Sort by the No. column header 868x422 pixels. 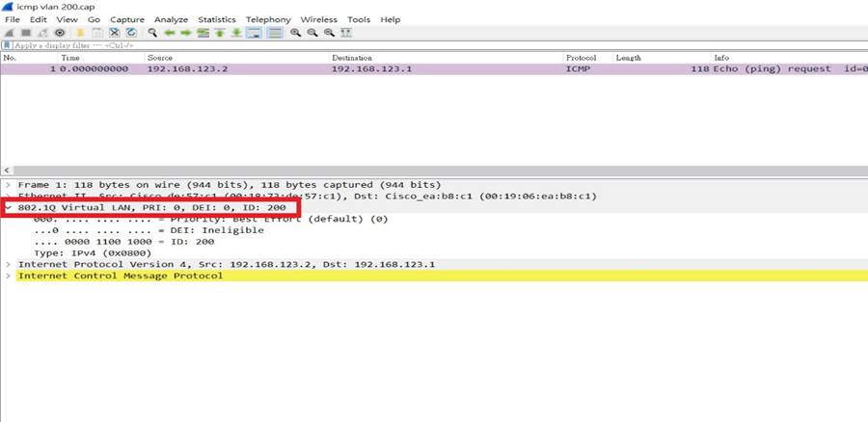[x=29, y=58]
